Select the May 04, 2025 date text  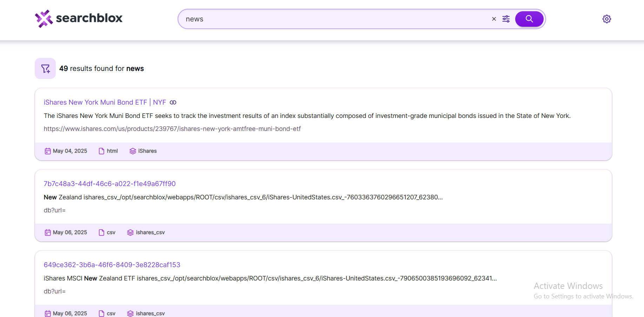coord(70,151)
